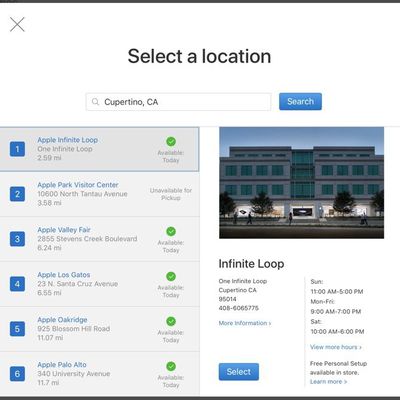Confirm Infinite Loop with the Select button
Image resolution: width=400 pixels, height=400 pixels.
click(x=239, y=372)
